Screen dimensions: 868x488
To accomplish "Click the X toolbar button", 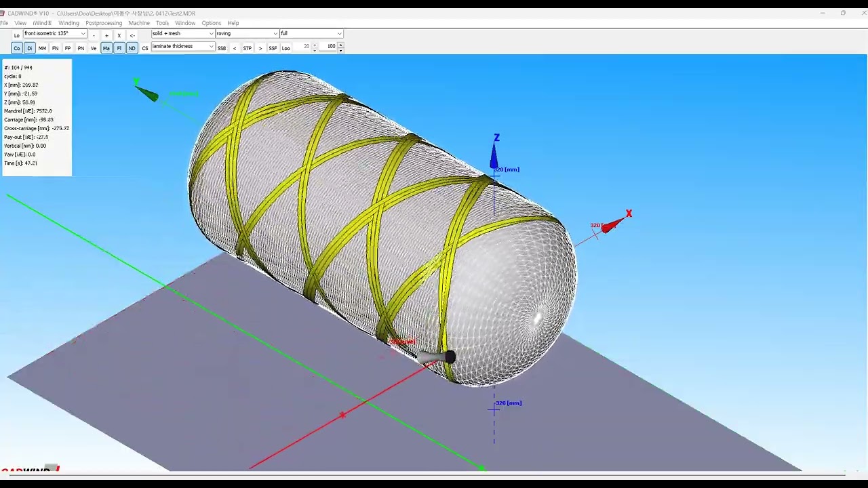I will [x=119, y=35].
